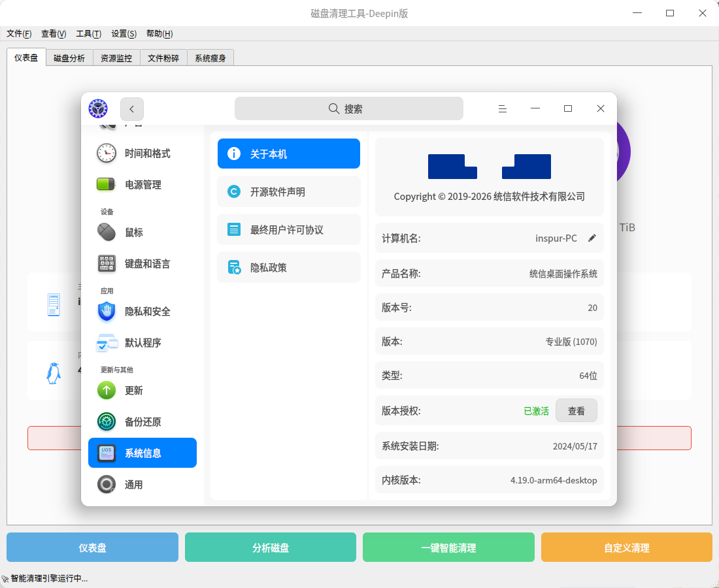Open the 文件(F) menu
Screen dimensions: 719x588
pos(19,33)
